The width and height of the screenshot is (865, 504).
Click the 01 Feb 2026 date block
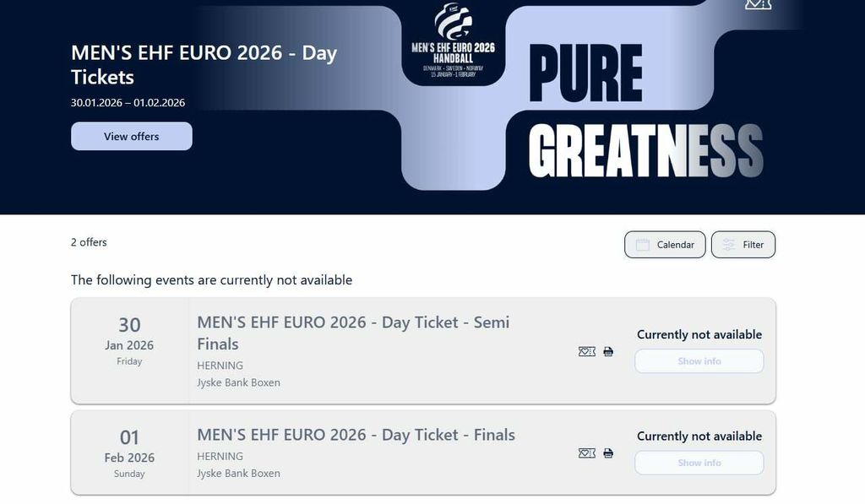[129, 453]
